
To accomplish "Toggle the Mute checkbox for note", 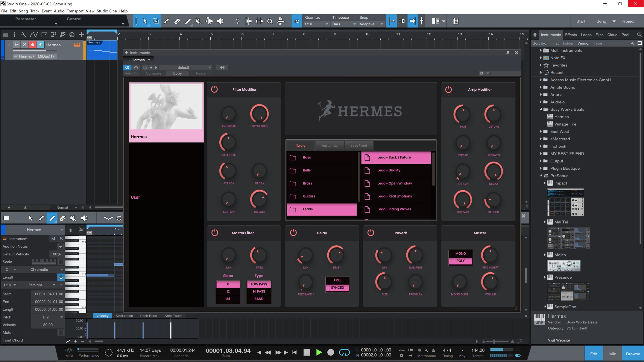I will point(61,333).
